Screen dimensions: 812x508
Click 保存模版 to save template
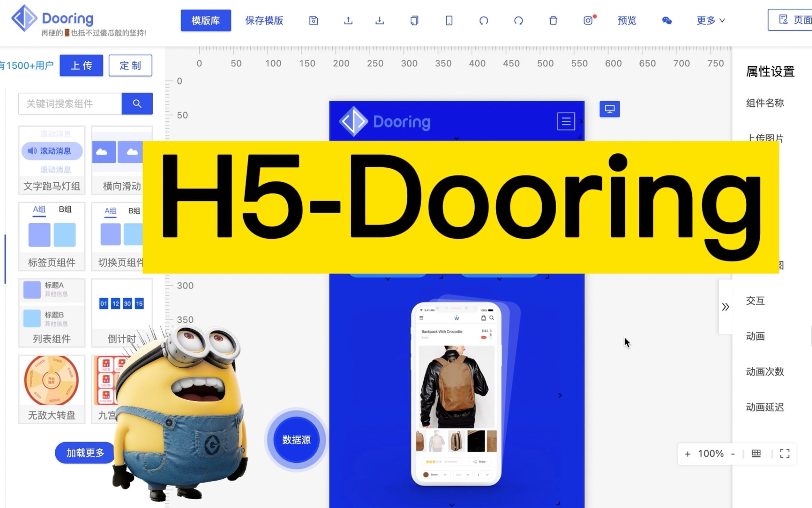[x=264, y=20]
